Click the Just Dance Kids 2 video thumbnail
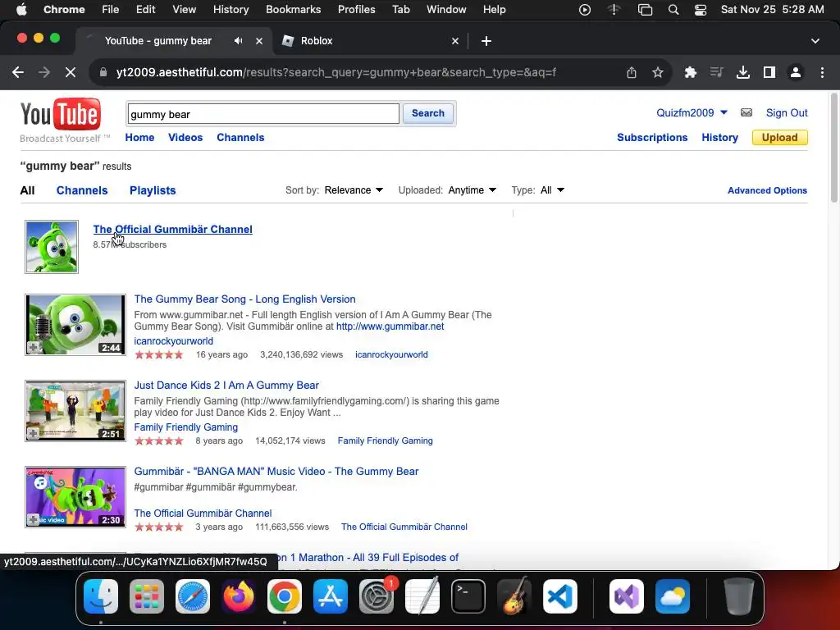The image size is (840, 630). [75, 411]
